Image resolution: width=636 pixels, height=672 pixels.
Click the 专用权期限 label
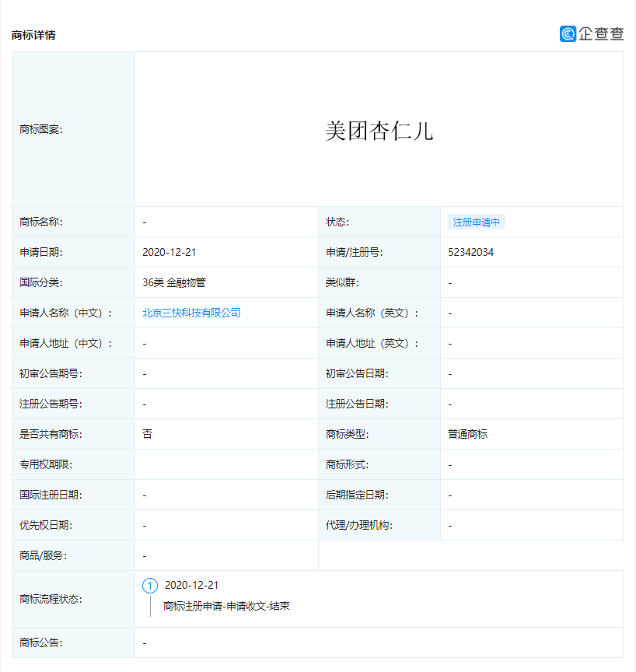(x=46, y=464)
